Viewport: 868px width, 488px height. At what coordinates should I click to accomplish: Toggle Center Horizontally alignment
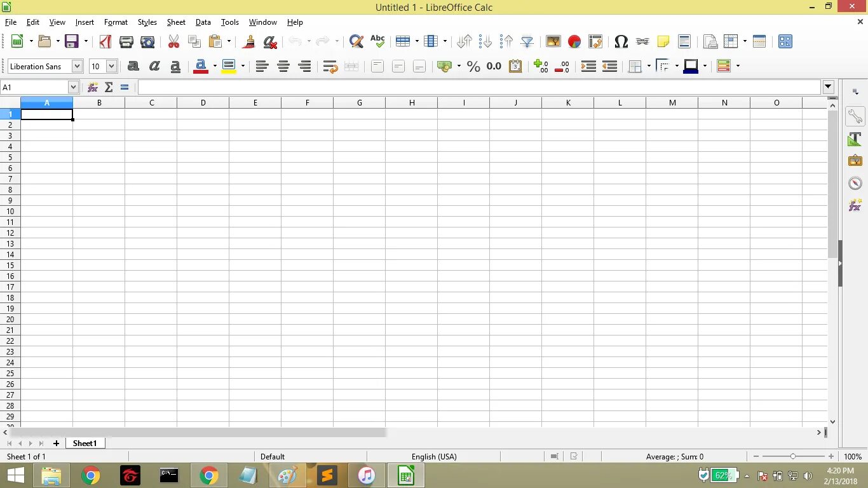point(283,66)
